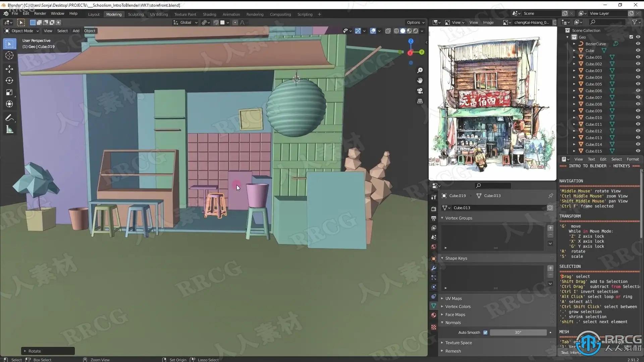Click the Auto Smooth angle slider
The height and width of the screenshot is (362, 644).
click(518, 333)
